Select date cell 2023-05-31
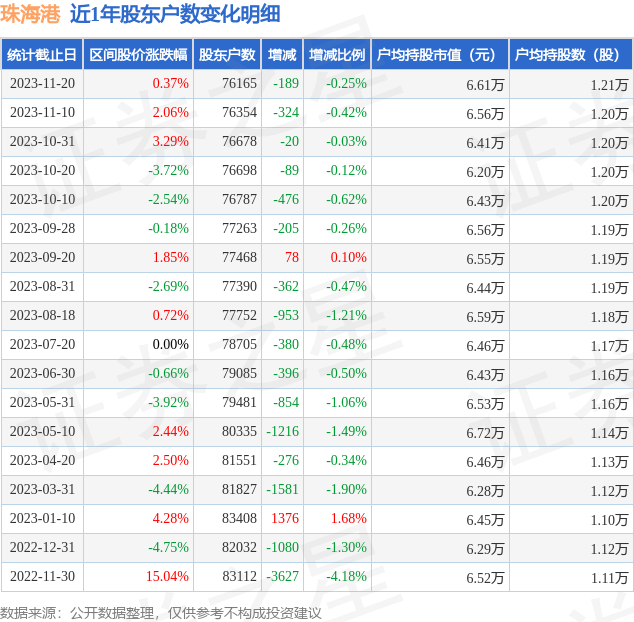The height and width of the screenshot is (622, 634). (x=42, y=402)
